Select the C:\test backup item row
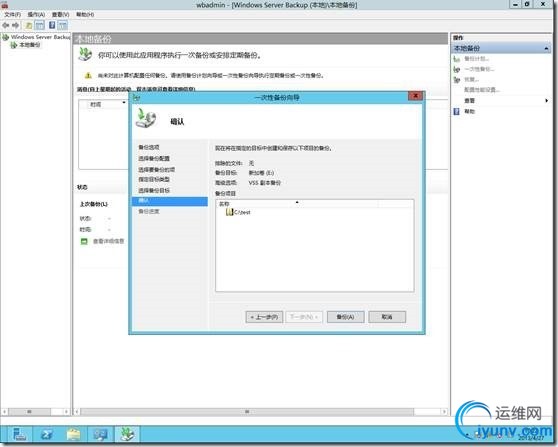Image resolution: width=558 pixels, height=447 pixels. coord(314,212)
